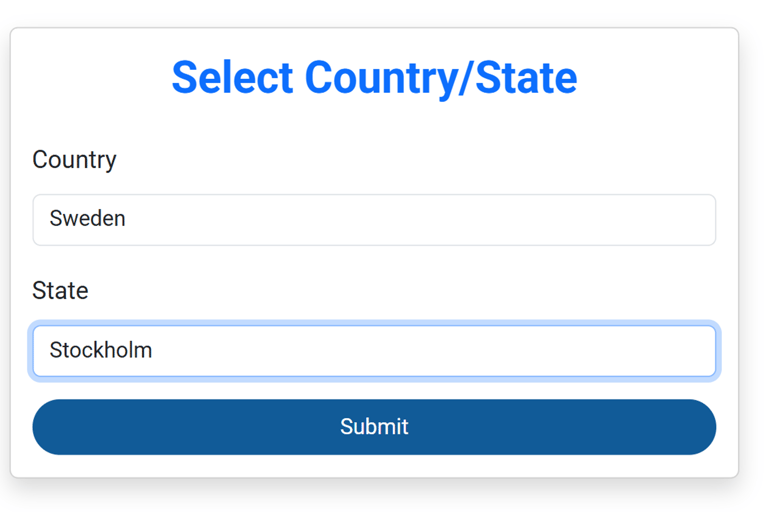768x513 pixels.
Task: Click the Select Country/State heading
Action: tap(374, 77)
